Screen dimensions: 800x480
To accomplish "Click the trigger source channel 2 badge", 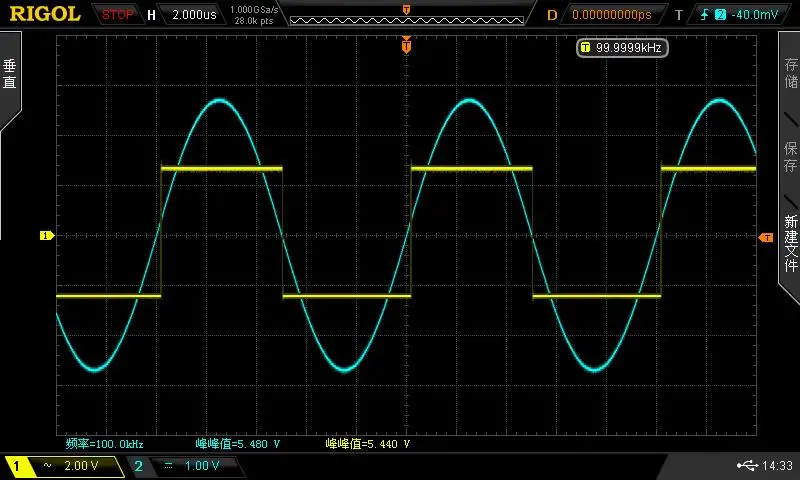I will pyautogui.click(x=720, y=14).
